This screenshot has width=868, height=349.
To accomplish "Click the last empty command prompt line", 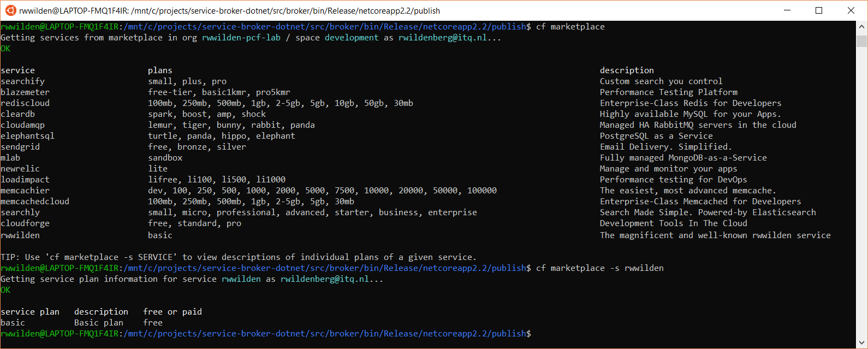I will pos(266,334).
